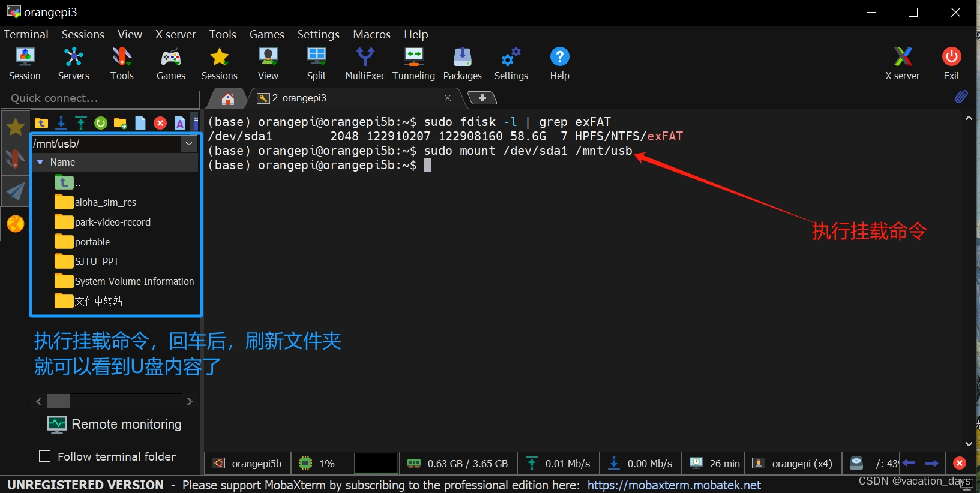Add a new tab with plus button
This screenshot has height=493, width=980.
click(x=482, y=98)
